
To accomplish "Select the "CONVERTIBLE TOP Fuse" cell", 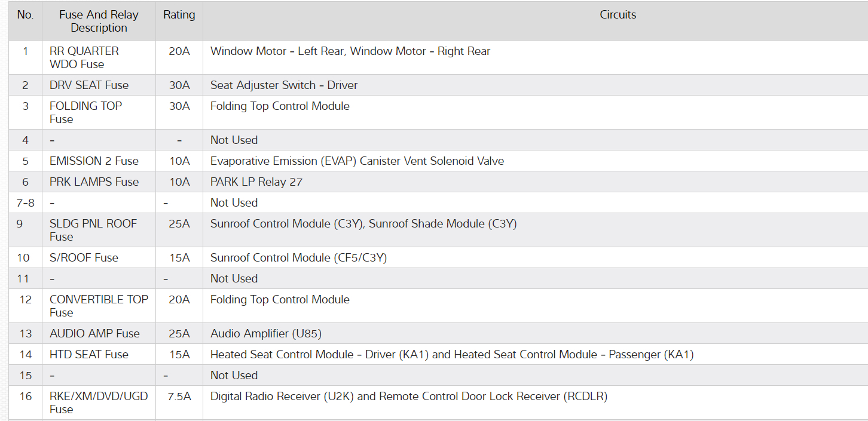I will pos(99,306).
